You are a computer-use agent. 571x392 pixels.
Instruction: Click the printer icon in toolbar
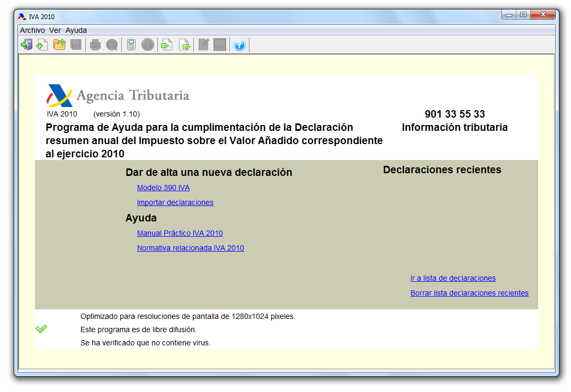pos(95,45)
